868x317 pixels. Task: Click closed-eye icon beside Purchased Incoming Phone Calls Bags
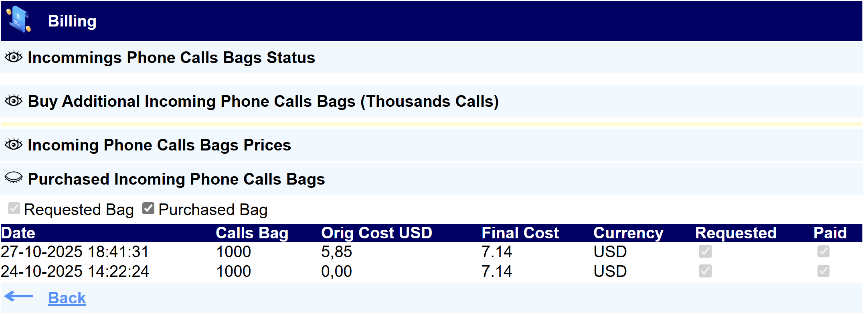(14, 178)
